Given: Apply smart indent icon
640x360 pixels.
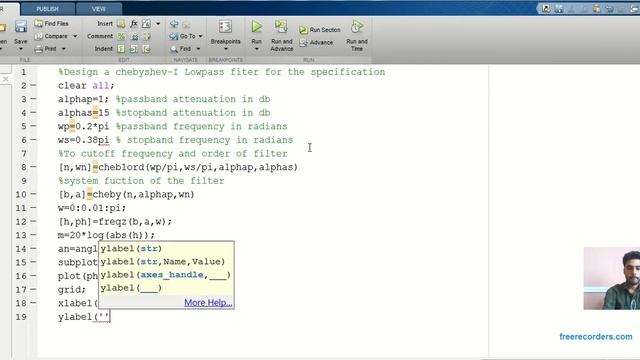Looking at the screenshot, I should coord(121,49).
